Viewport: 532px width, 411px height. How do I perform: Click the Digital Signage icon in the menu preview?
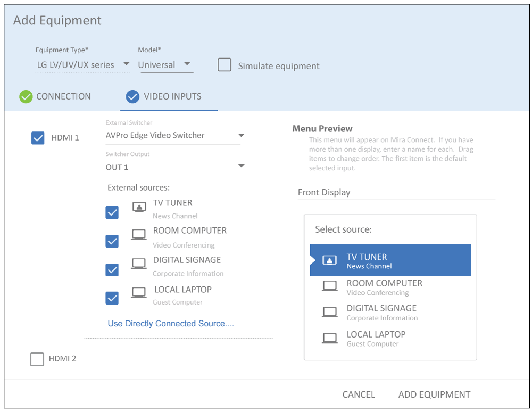(x=330, y=312)
